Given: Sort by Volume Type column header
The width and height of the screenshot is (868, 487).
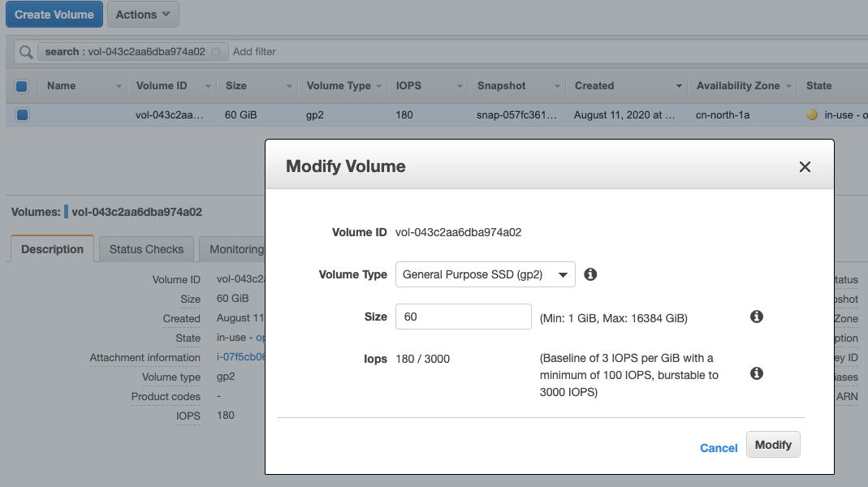Looking at the screenshot, I should (x=339, y=86).
